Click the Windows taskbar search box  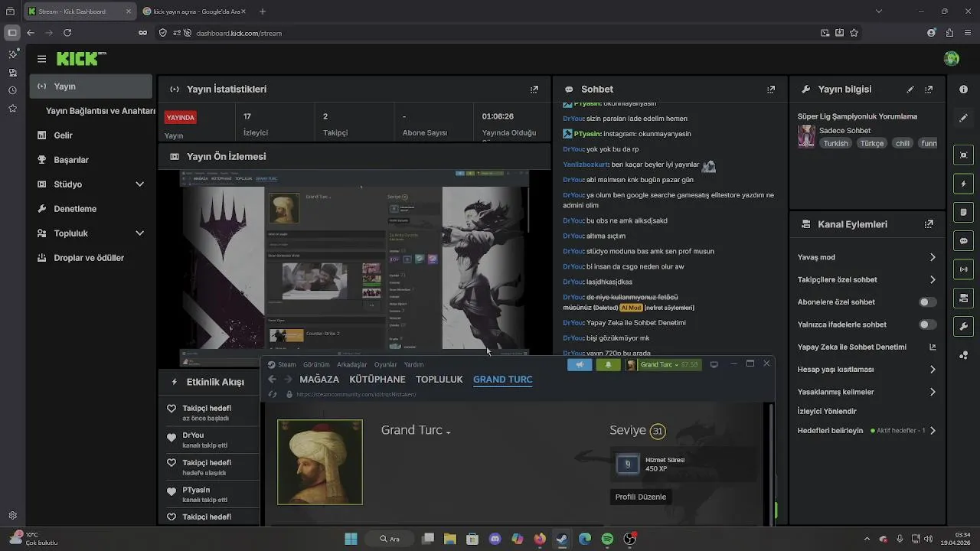pyautogui.click(x=390, y=539)
